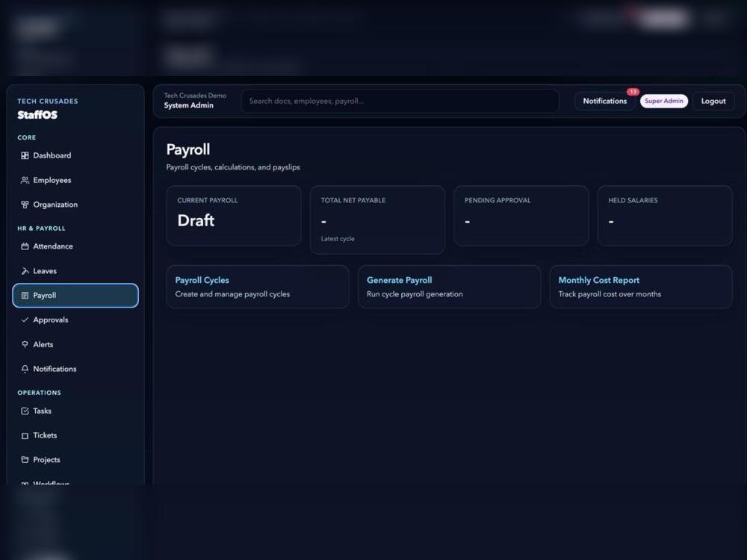Open Projects in sidebar
The width and height of the screenshot is (747, 560).
coord(75,459)
